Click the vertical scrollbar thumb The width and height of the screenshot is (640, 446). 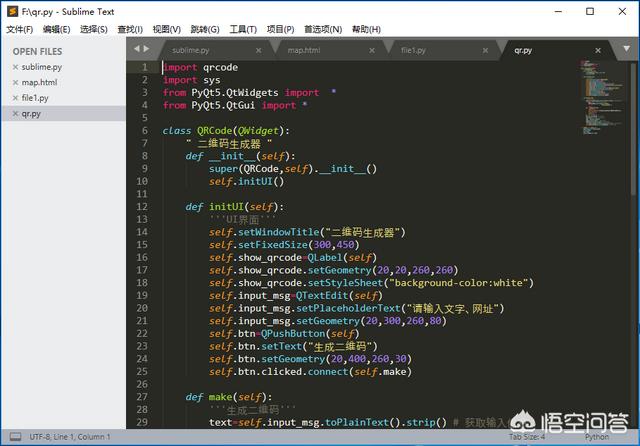(633, 131)
